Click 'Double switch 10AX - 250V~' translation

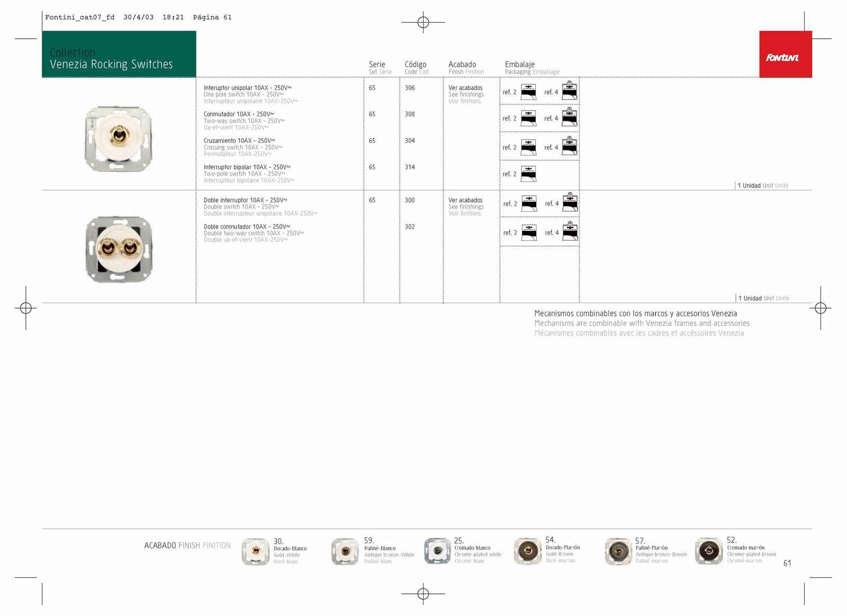point(241,207)
